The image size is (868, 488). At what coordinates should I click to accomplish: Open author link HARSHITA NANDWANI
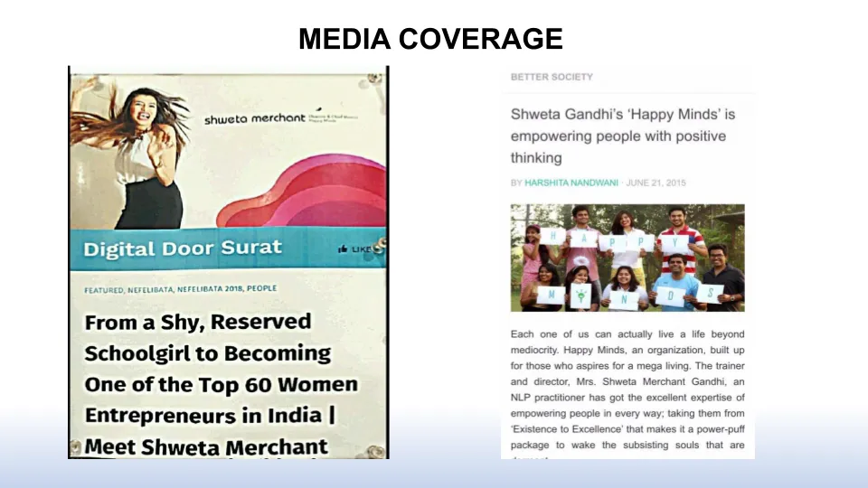(571, 183)
